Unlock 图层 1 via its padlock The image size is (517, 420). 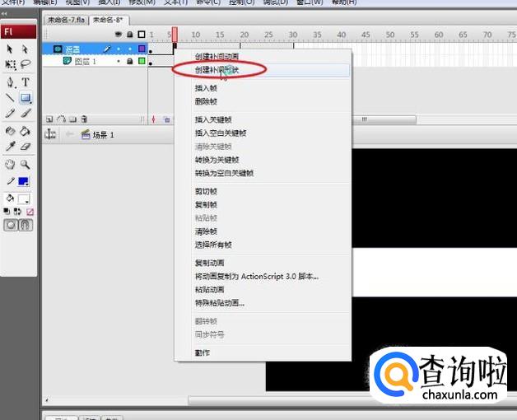tap(130, 61)
